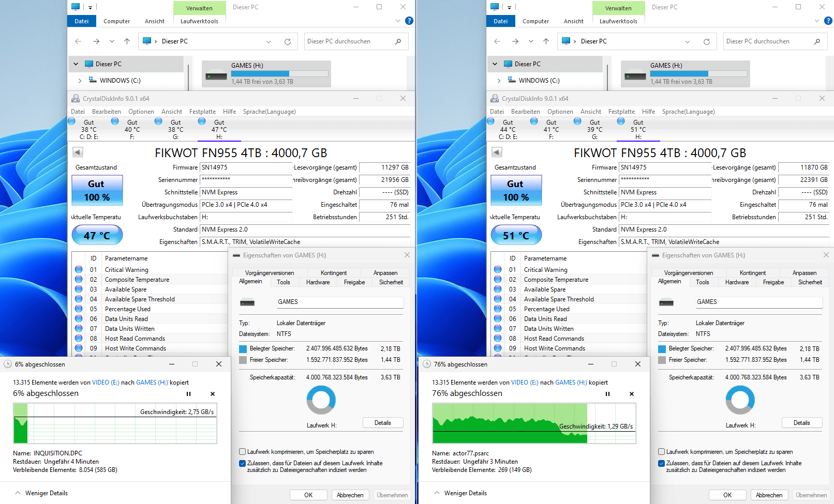
Task: Click the 47 °C temperature button
Action: 97,235
